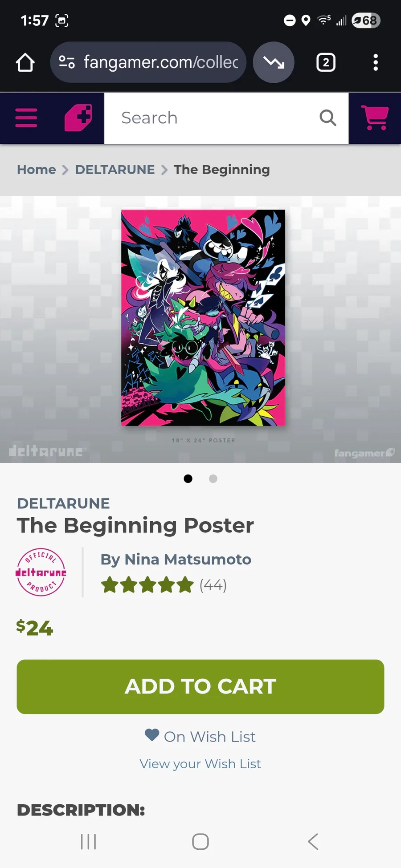Tap the browser home icon
Screen dimensions: 401x868
[x=25, y=62]
